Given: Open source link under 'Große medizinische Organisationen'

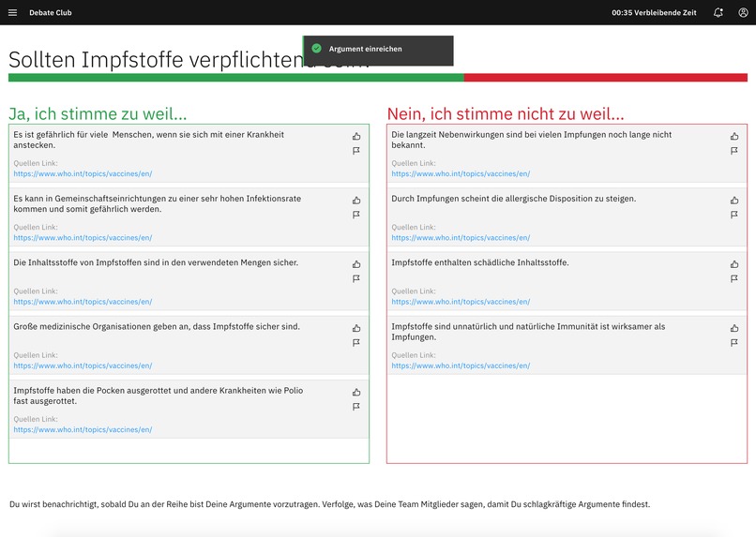Looking at the screenshot, I should 83,366.
